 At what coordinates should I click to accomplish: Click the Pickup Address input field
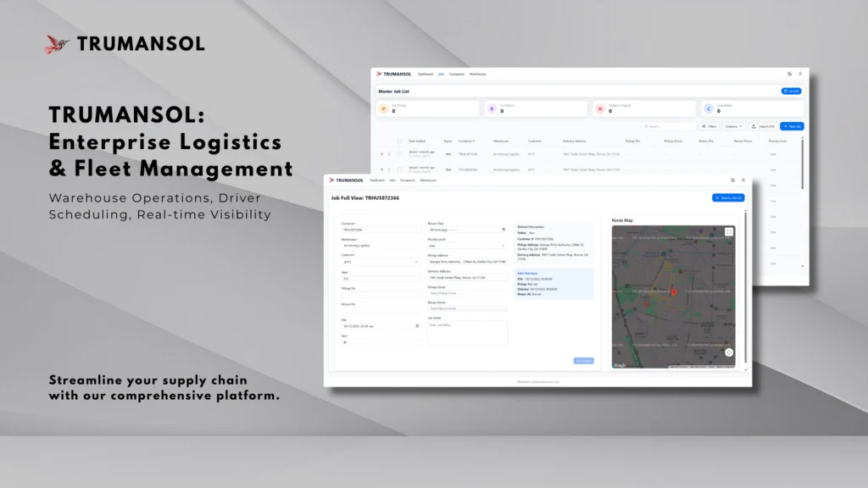point(467,262)
